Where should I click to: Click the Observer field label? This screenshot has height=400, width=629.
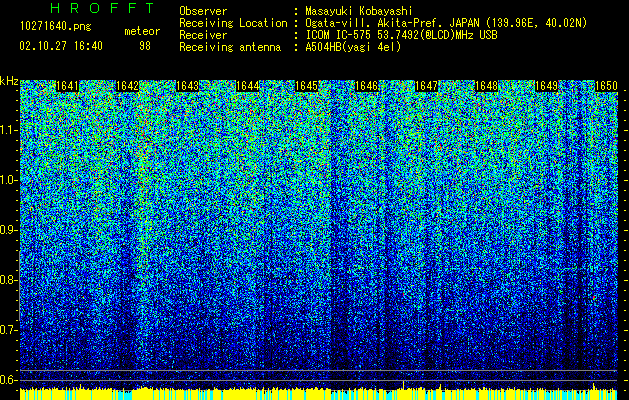pos(203,11)
